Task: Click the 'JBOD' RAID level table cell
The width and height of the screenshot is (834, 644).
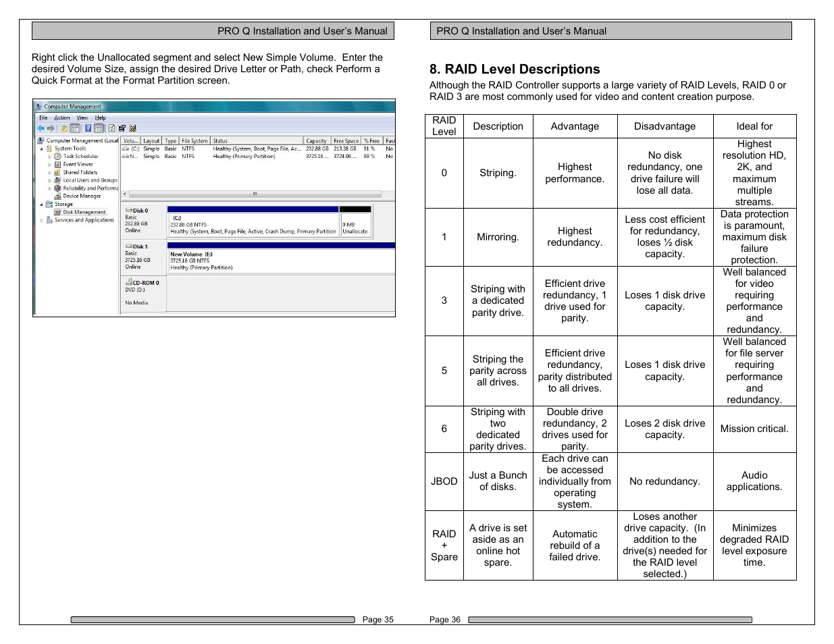Action: 444,481
